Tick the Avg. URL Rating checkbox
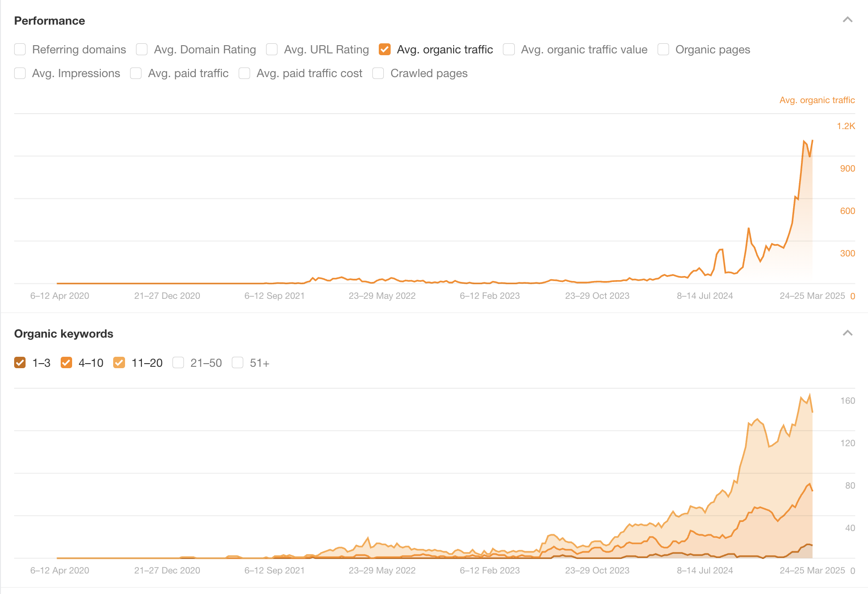 pyautogui.click(x=272, y=49)
